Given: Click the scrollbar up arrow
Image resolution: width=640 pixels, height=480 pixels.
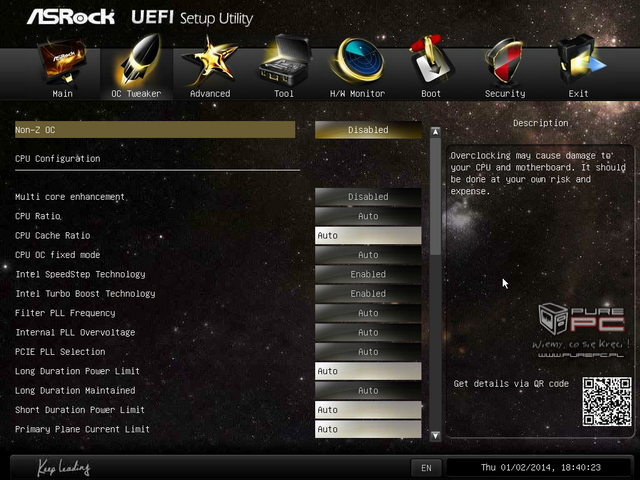Looking at the screenshot, I should [436, 132].
